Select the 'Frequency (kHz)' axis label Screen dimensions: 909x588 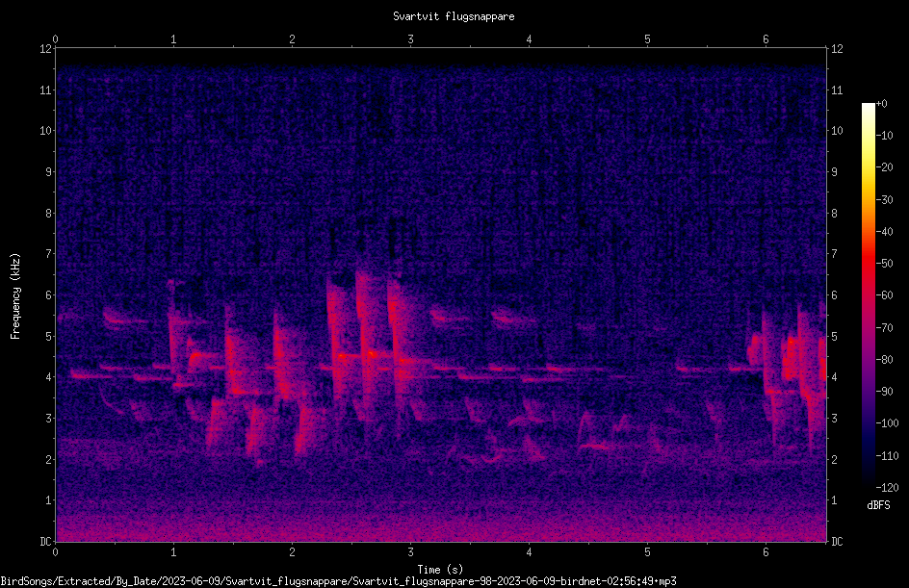tap(15, 296)
